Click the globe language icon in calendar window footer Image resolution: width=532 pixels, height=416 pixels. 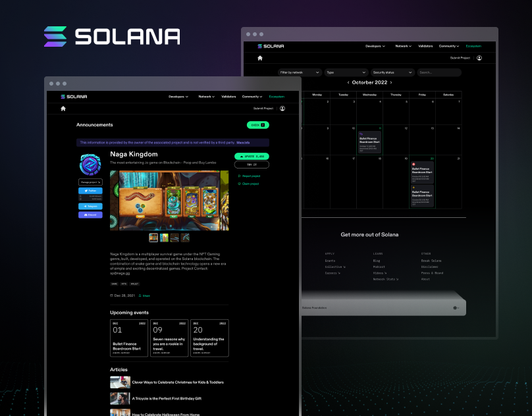(456, 308)
